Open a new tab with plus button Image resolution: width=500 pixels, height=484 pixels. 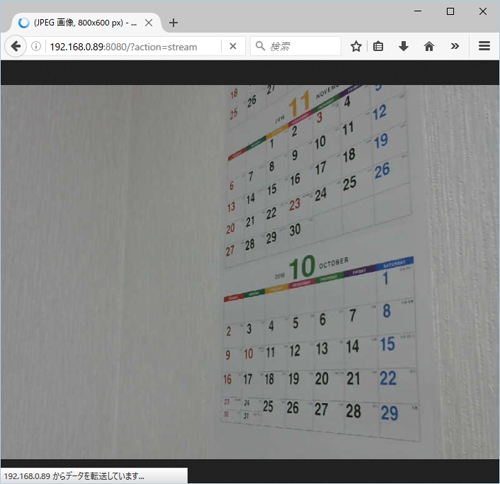coord(173,23)
